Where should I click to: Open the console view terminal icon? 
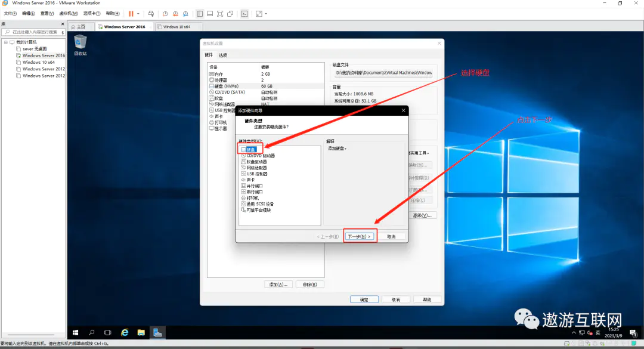(244, 13)
